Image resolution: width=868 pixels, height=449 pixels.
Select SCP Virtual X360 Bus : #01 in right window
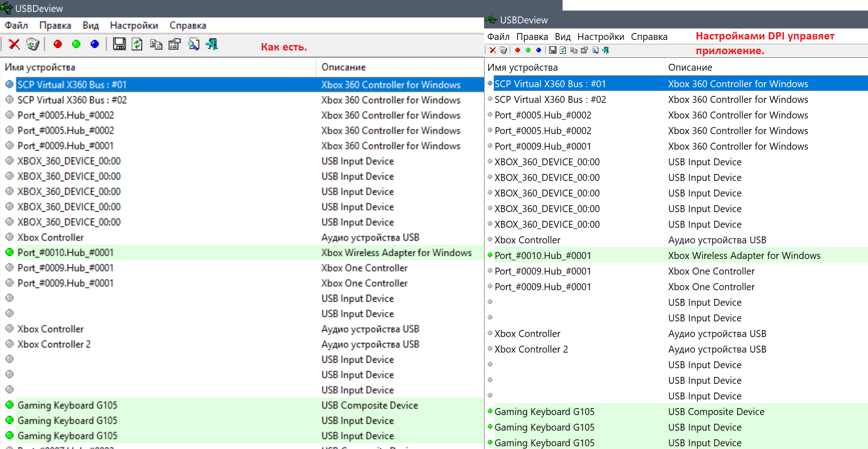(550, 84)
